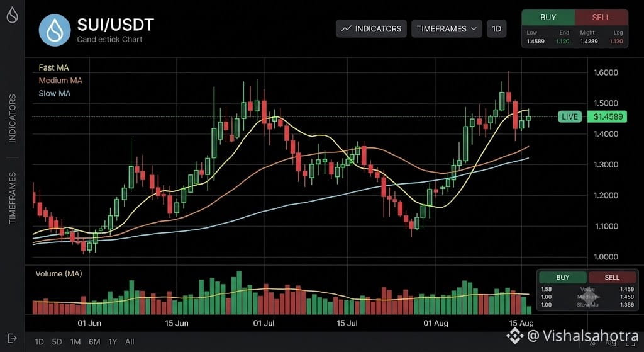Click the 1.4000 price axis label

(606, 134)
